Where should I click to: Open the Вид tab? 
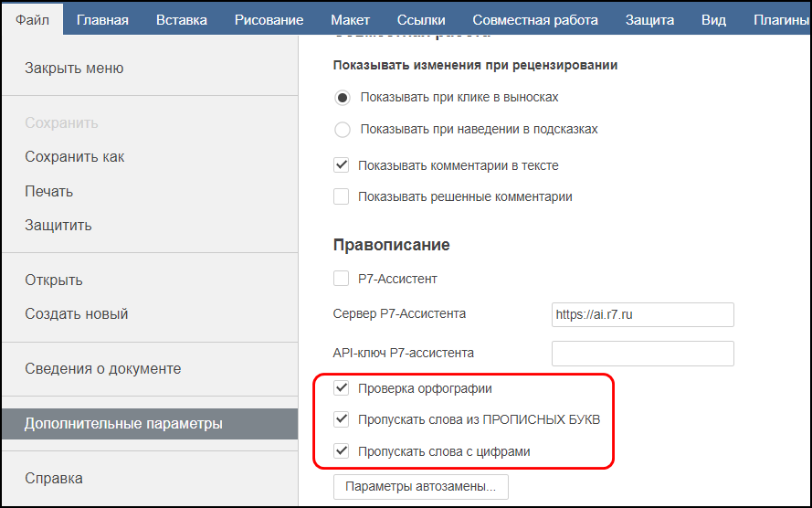(x=713, y=20)
